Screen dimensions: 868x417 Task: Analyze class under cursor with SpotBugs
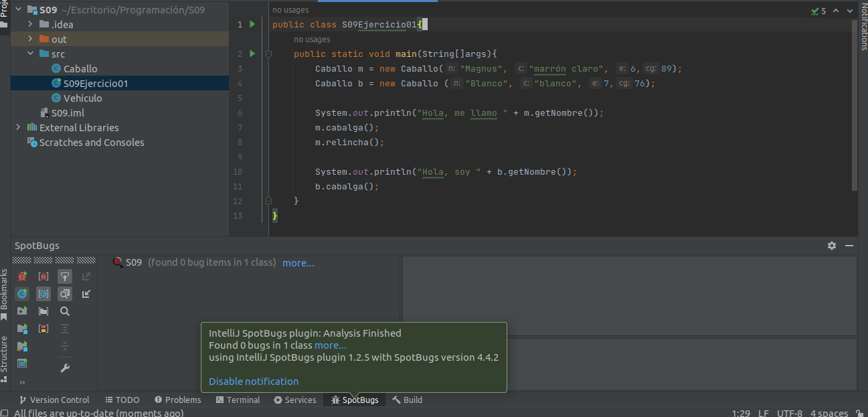pos(22,294)
